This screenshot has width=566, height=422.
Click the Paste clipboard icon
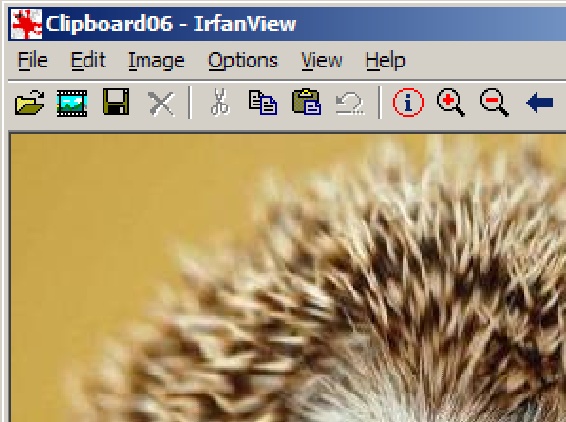[x=306, y=102]
